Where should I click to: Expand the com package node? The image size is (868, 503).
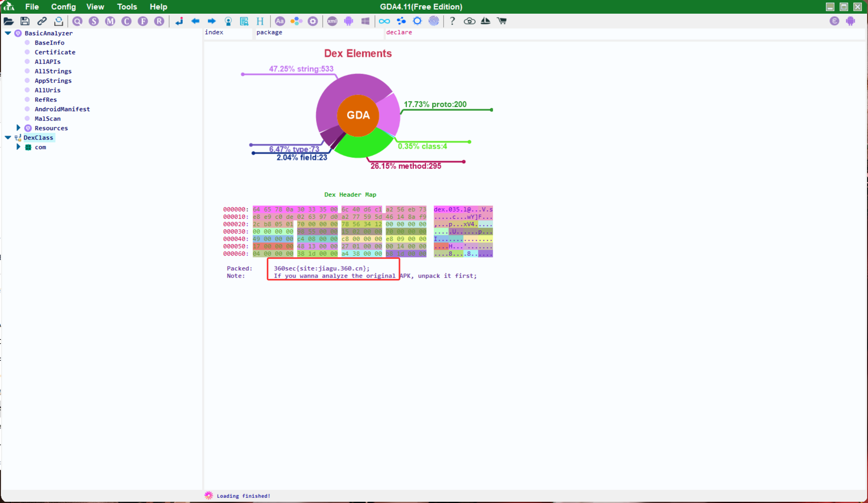pos(18,147)
